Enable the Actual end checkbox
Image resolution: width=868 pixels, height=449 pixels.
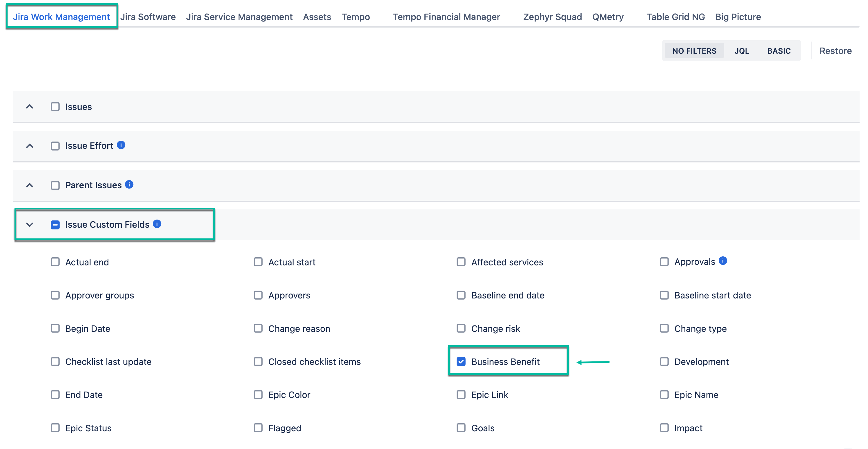point(55,262)
